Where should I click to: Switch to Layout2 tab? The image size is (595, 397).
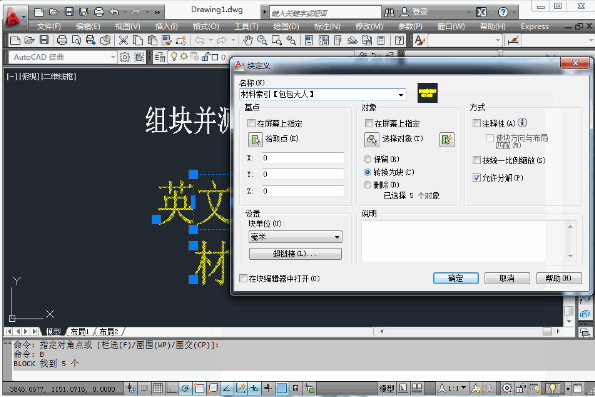point(109,332)
